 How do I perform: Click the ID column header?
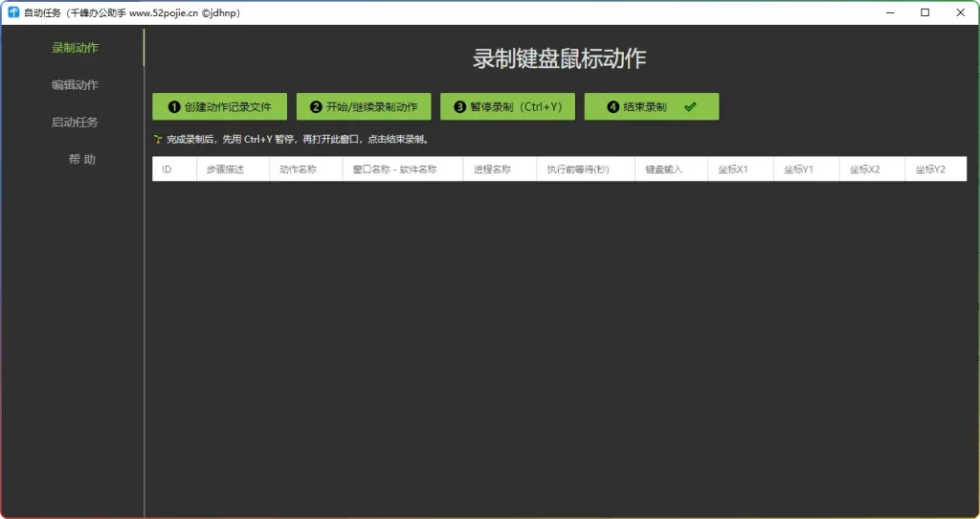pyautogui.click(x=167, y=169)
